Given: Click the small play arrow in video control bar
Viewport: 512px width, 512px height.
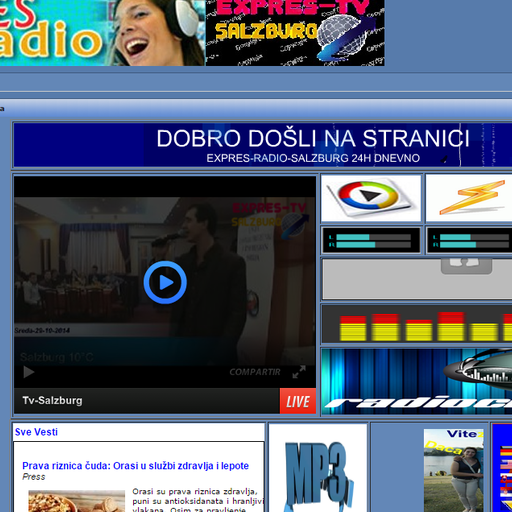Looking at the screenshot, I should (x=29, y=372).
